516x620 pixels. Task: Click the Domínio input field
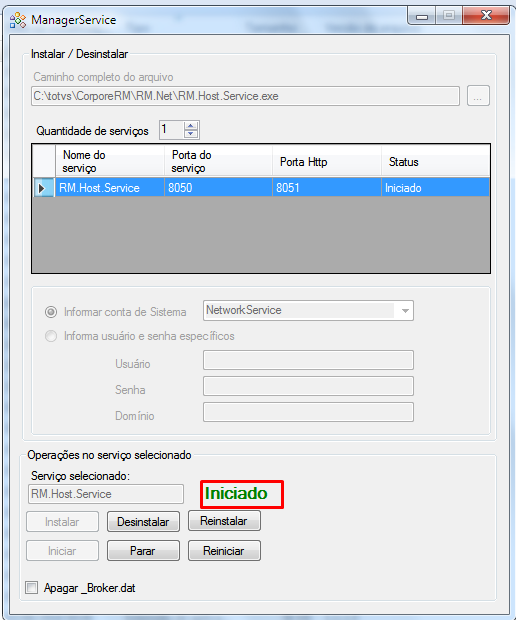308,412
